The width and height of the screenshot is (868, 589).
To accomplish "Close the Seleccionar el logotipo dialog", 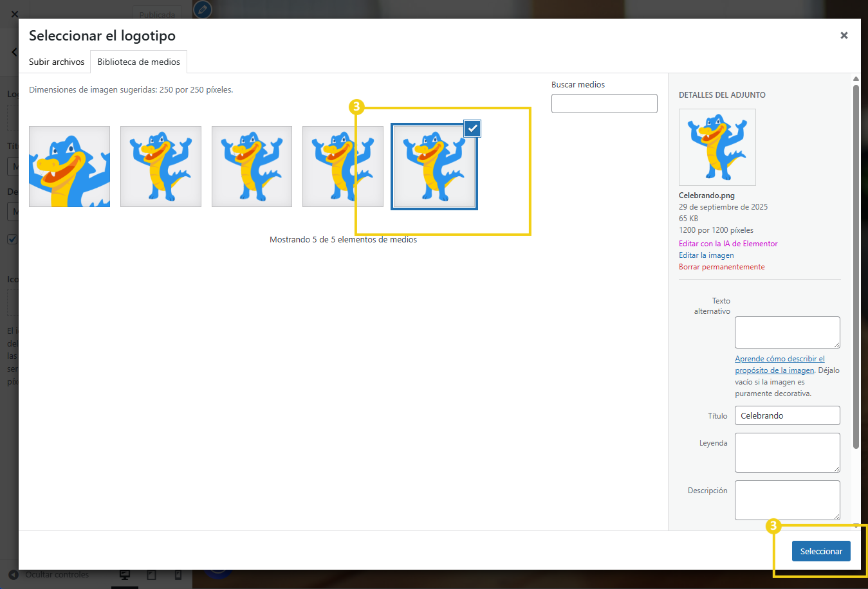I will (844, 35).
